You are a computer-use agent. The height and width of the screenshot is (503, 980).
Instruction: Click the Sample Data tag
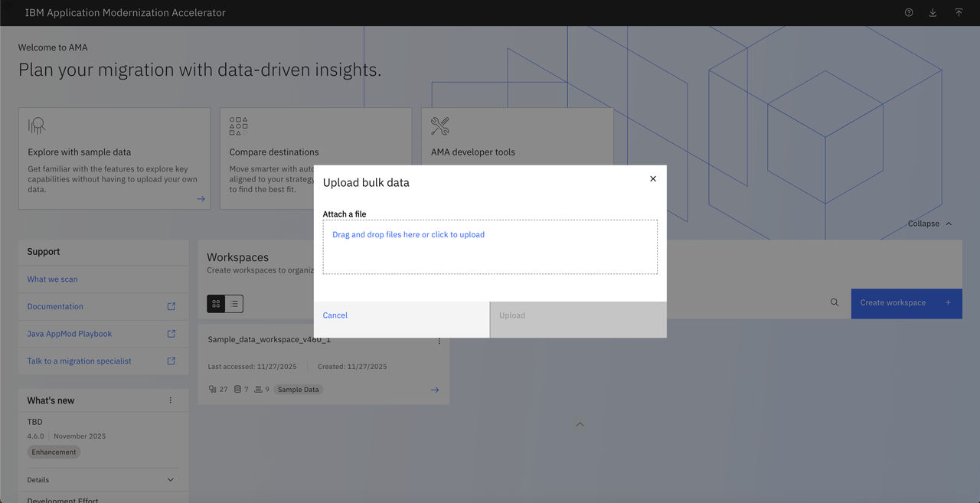pyautogui.click(x=299, y=390)
